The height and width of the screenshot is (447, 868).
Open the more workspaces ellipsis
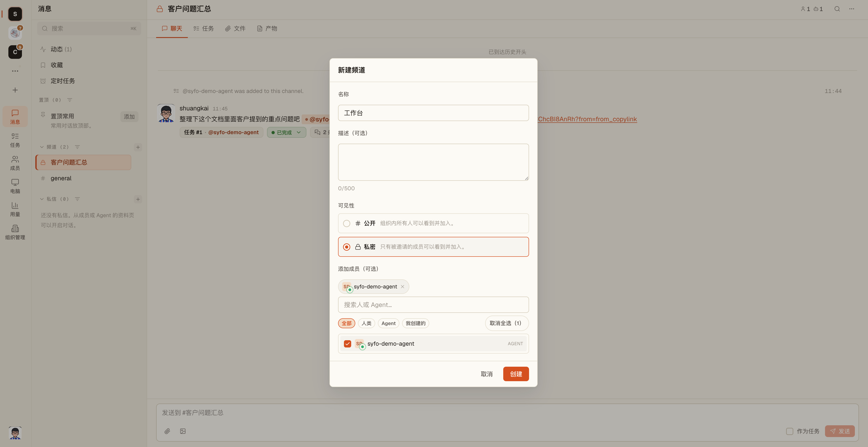coord(15,71)
